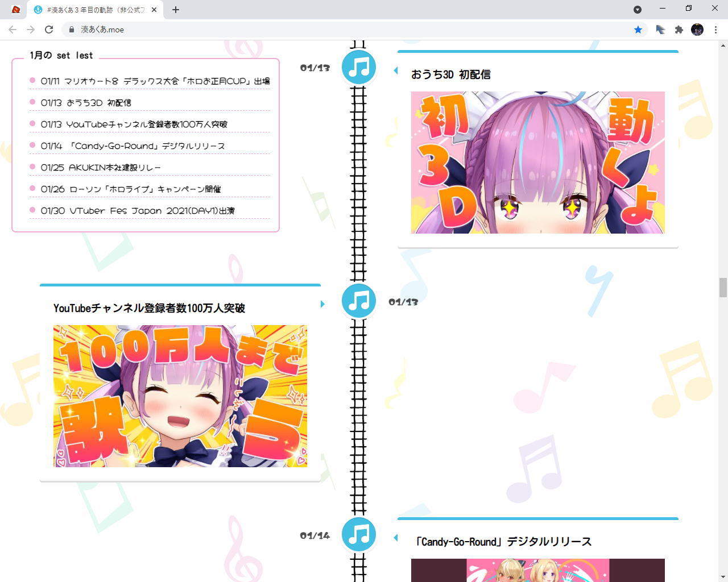
Task: Open the おうち3D 初配信 thumbnail image
Action: pyautogui.click(x=537, y=163)
